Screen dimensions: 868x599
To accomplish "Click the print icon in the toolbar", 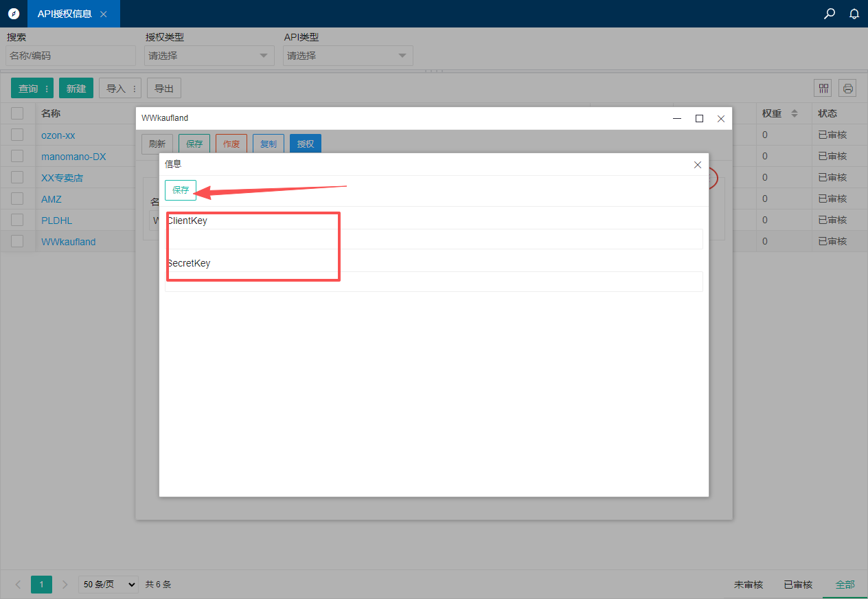I will click(847, 88).
